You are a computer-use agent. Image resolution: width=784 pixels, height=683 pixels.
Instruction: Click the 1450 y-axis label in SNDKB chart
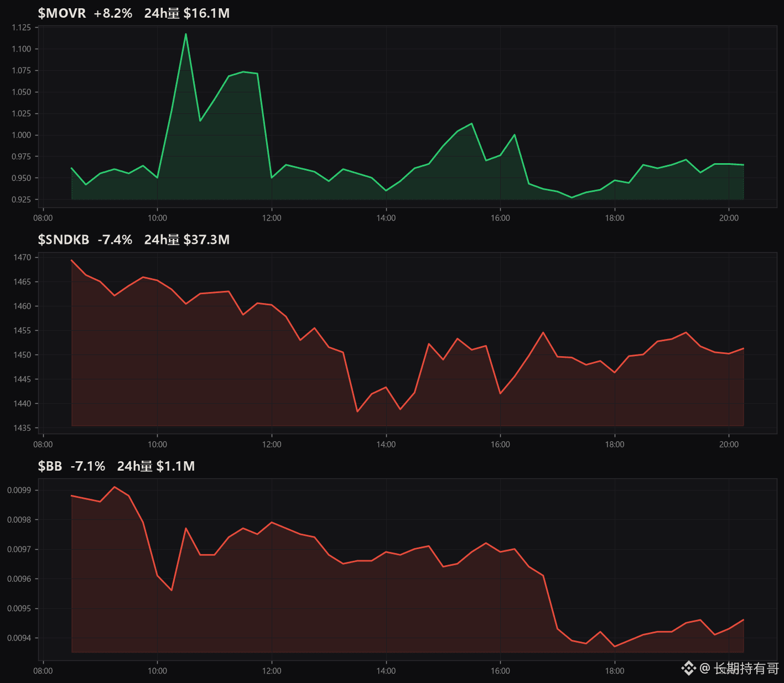23,355
